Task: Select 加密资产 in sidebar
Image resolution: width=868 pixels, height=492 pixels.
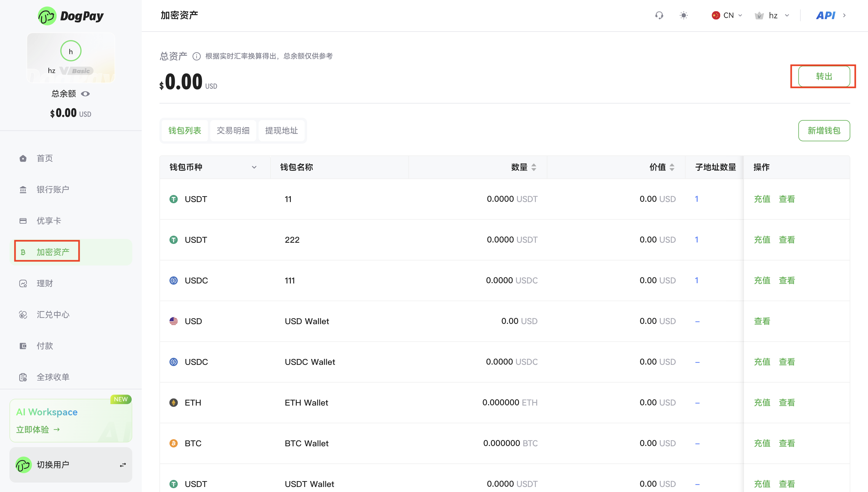Action: [x=71, y=252]
